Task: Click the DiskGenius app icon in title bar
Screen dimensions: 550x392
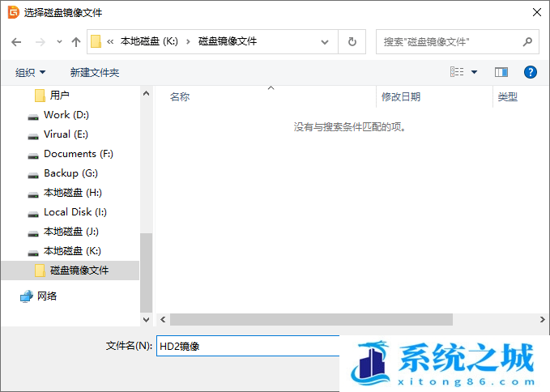Action: 13,12
